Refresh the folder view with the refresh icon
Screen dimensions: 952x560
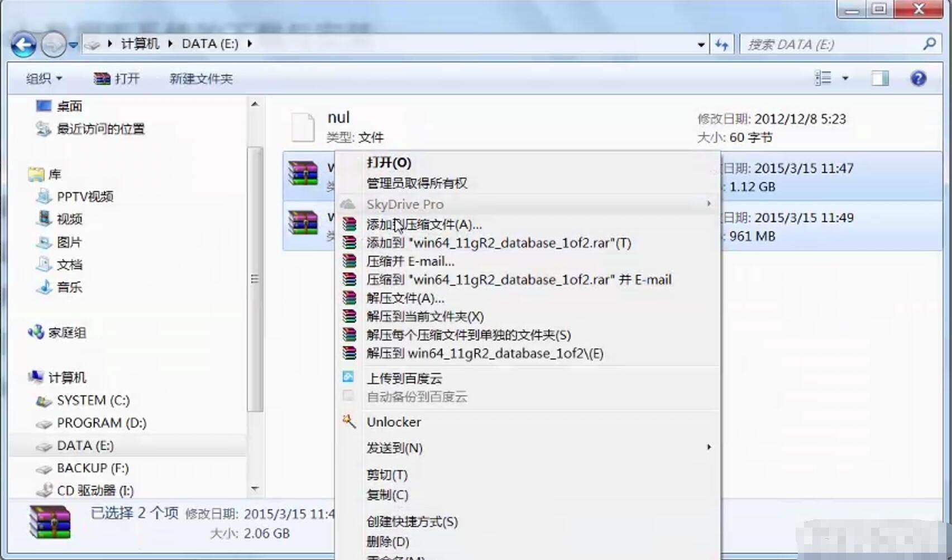click(x=721, y=44)
